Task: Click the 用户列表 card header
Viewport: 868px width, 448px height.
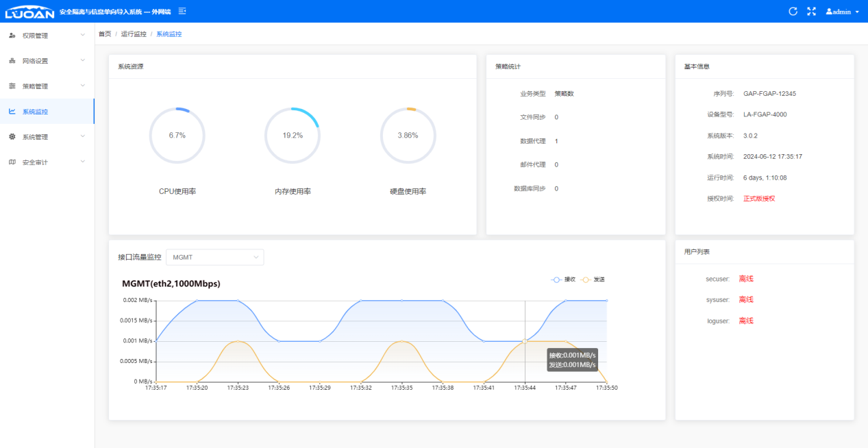Action: (x=765, y=251)
